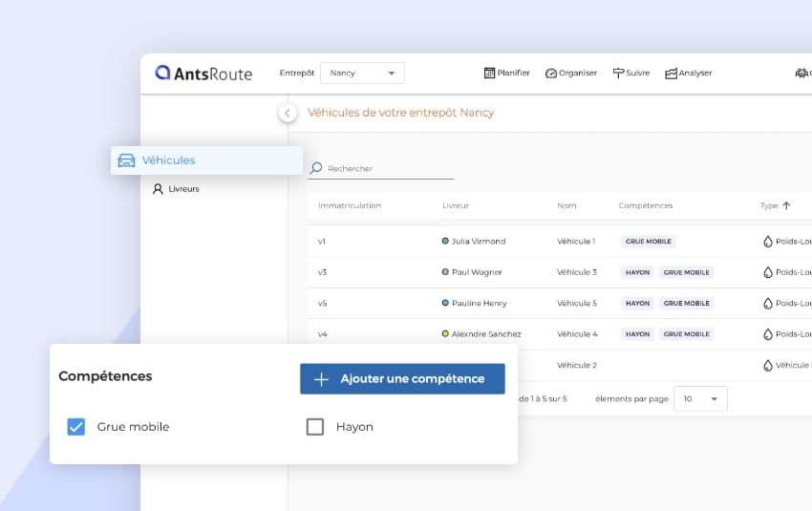This screenshot has width=812, height=511.
Task: Select the Véhicules menu item
Action: (x=169, y=160)
